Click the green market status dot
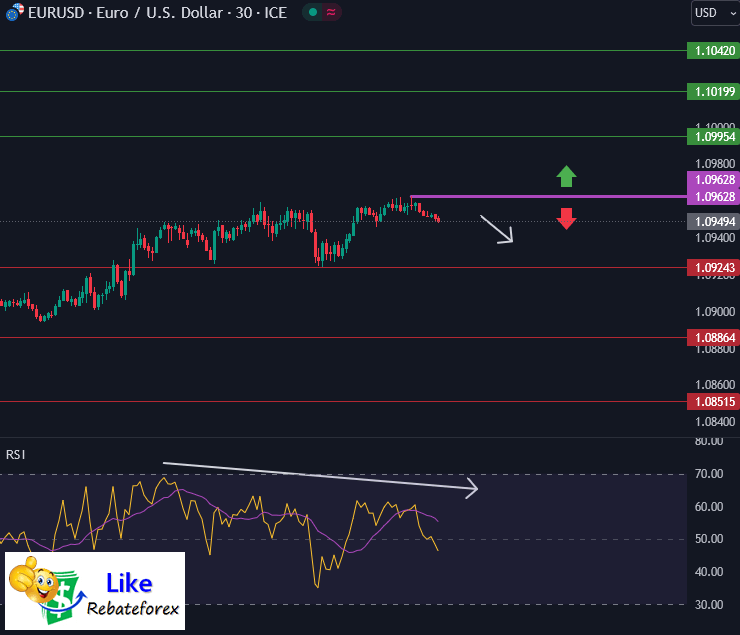Viewport: 740px width, 635px height. (x=312, y=12)
